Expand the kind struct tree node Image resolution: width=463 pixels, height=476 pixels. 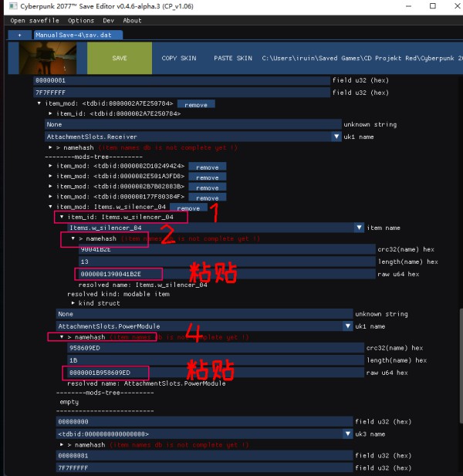click(x=73, y=302)
